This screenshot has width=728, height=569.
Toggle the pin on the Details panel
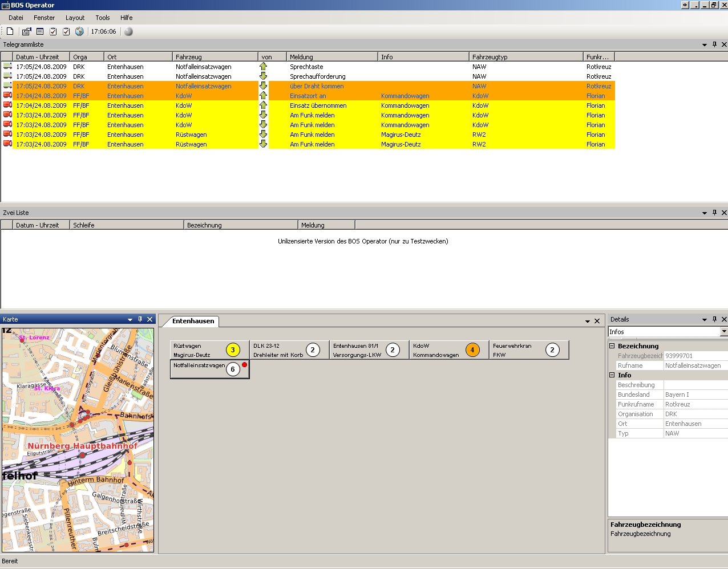[714, 319]
